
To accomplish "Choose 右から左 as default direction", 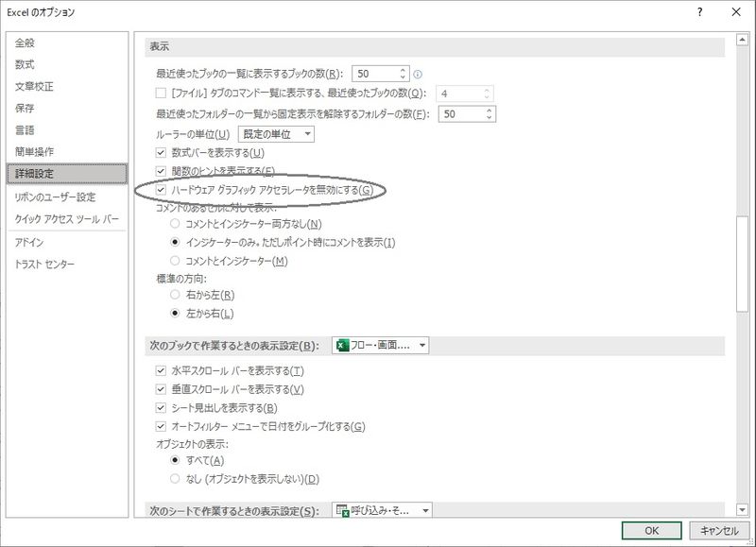I will coord(175,295).
